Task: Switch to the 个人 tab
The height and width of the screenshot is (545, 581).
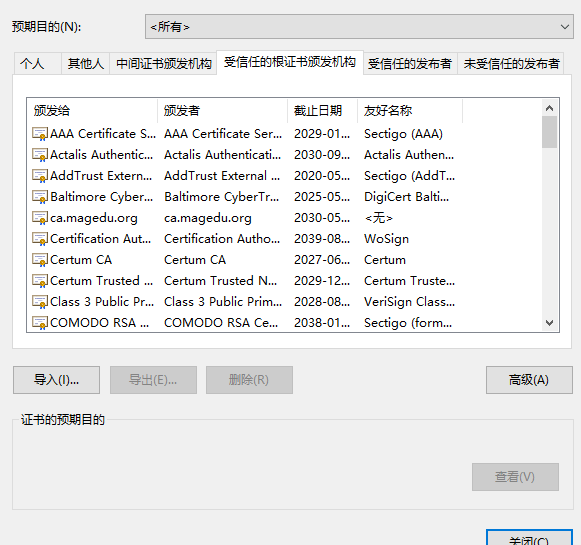Action: 38,64
